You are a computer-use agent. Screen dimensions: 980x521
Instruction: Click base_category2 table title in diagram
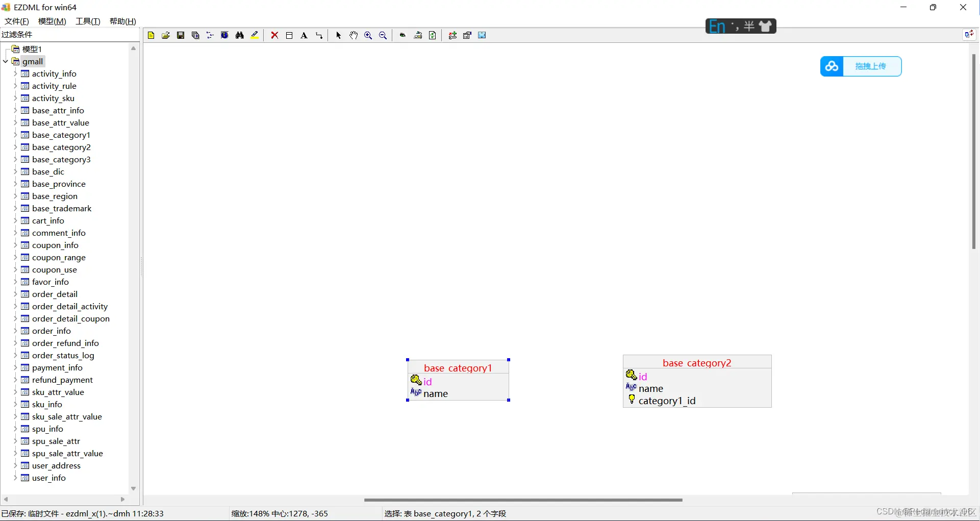(697, 363)
